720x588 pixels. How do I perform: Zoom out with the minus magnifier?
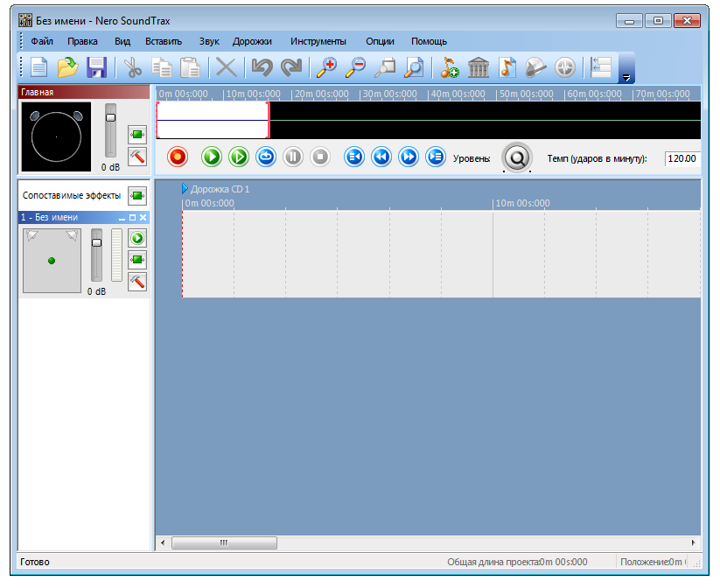click(x=356, y=67)
